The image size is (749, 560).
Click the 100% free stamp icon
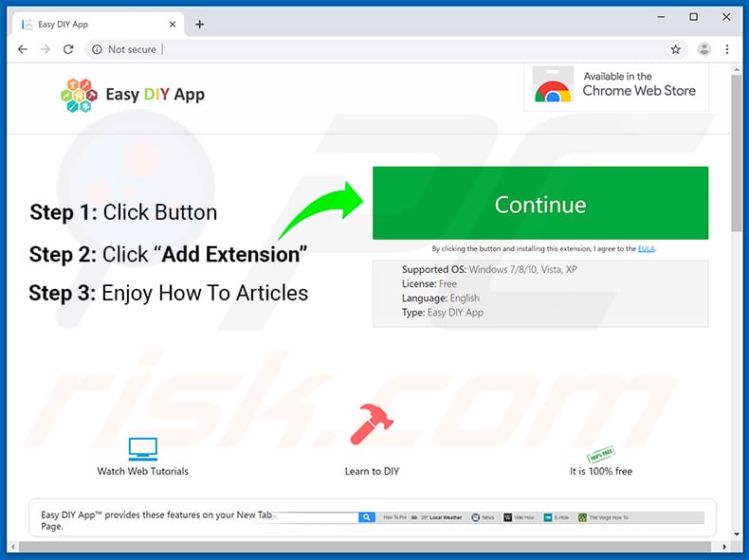(600, 454)
